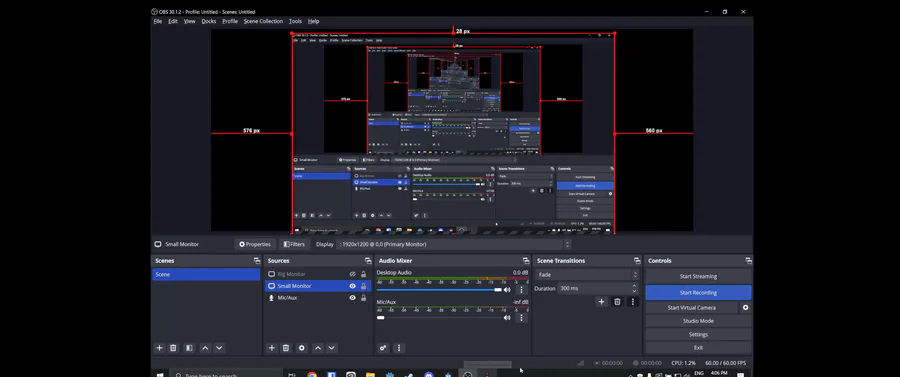Image resolution: width=900 pixels, height=377 pixels.
Task: Mute Desktop Audio speaker icon
Action: (x=507, y=290)
